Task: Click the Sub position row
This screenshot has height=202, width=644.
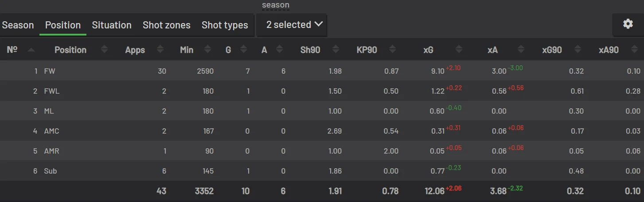Action: coord(51,171)
